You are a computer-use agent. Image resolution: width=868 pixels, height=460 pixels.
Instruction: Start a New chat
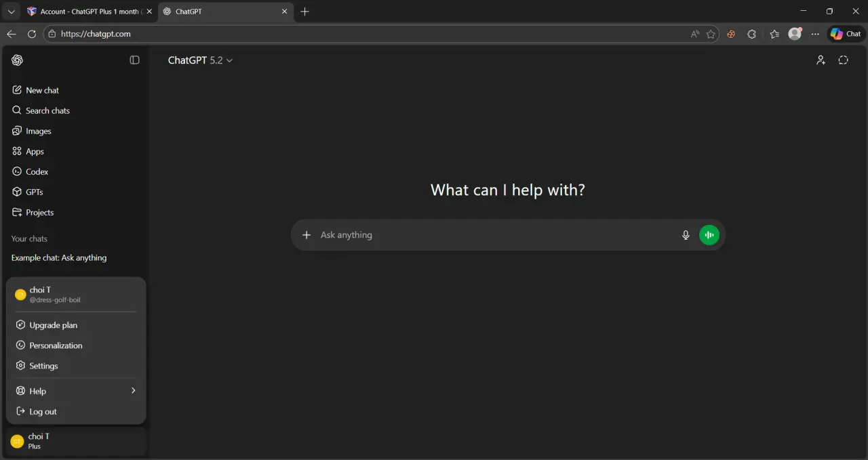tap(75, 90)
